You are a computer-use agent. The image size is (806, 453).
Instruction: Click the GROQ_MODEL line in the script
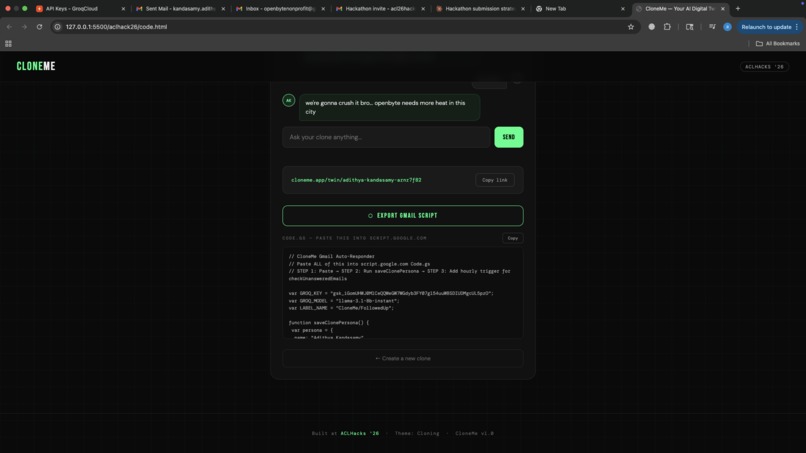tap(344, 301)
